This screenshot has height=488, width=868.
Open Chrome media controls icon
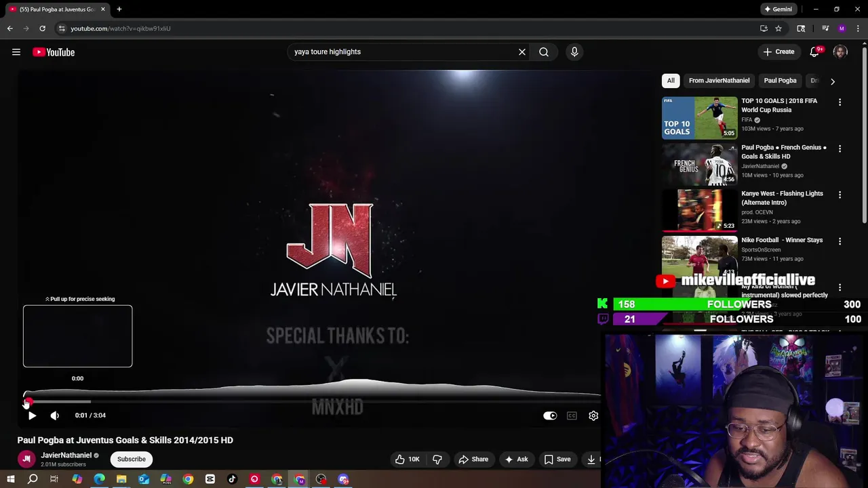click(825, 28)
